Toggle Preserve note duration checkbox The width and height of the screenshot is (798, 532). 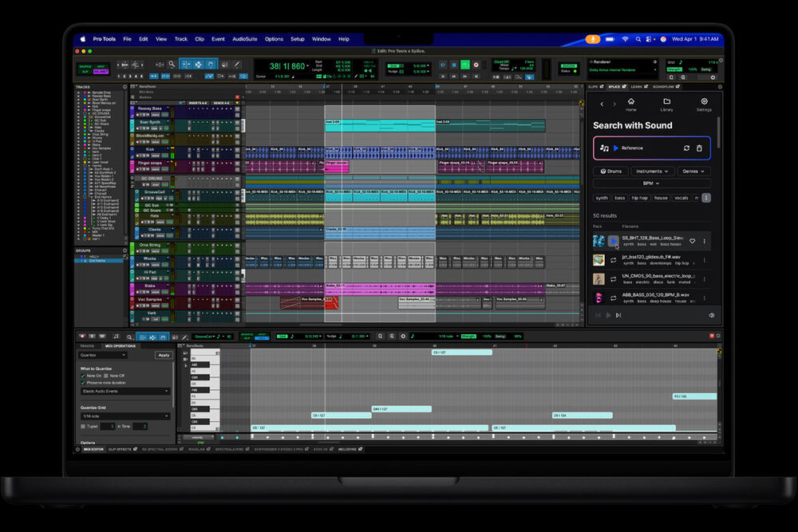tap(83, 383)
